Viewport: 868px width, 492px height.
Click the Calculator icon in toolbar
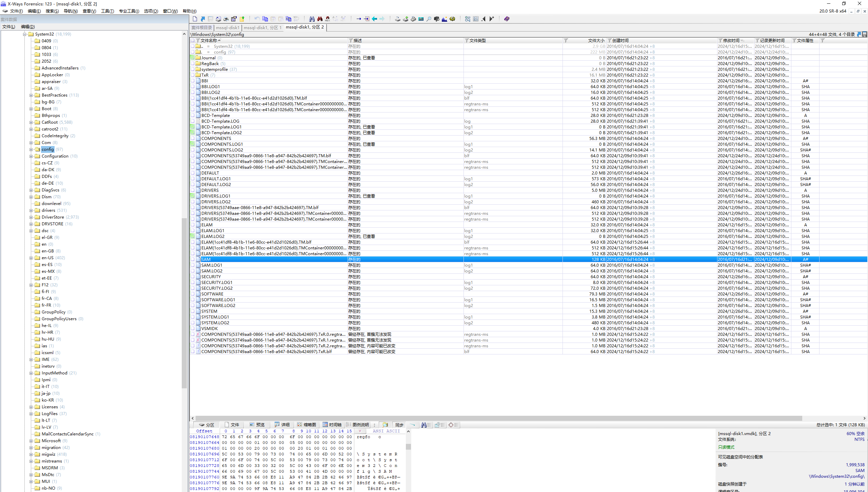[x=421, y=19]
